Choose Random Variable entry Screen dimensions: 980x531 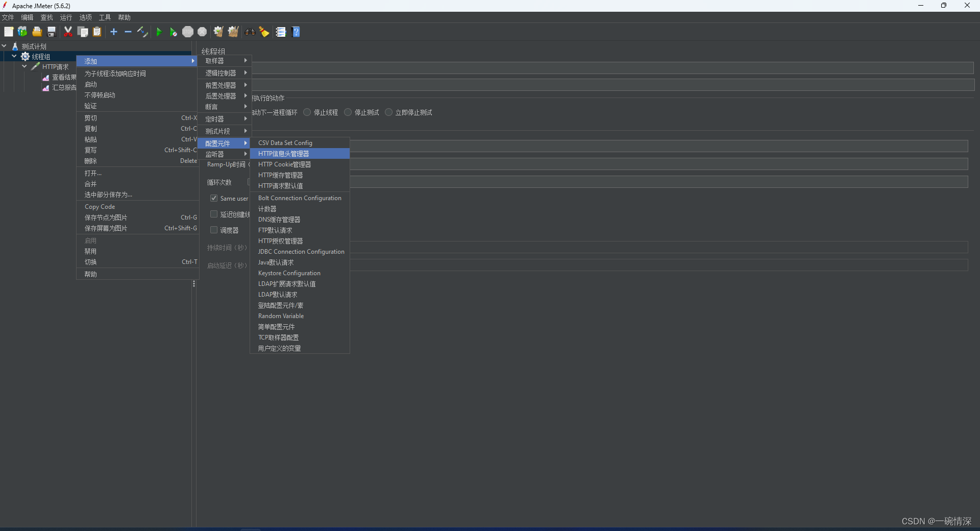[300, 316]
